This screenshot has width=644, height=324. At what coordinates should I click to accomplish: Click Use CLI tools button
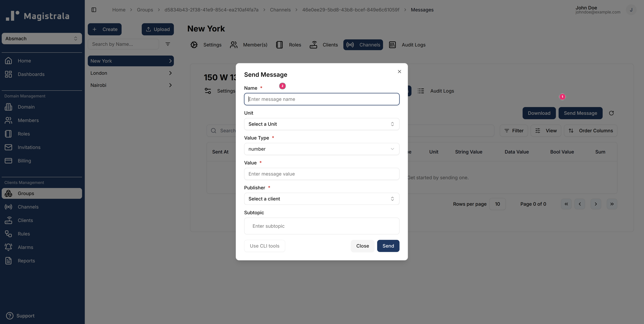(x=264, y=246)
